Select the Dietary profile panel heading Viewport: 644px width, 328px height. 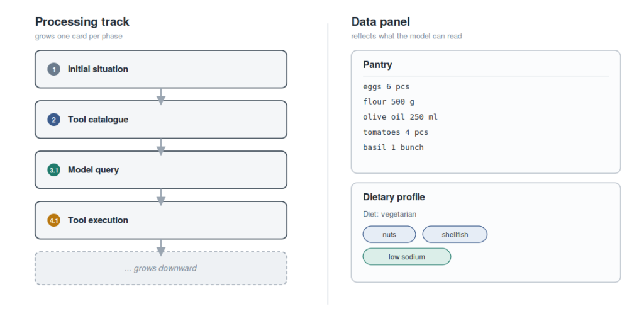click(x=394, y=197)
